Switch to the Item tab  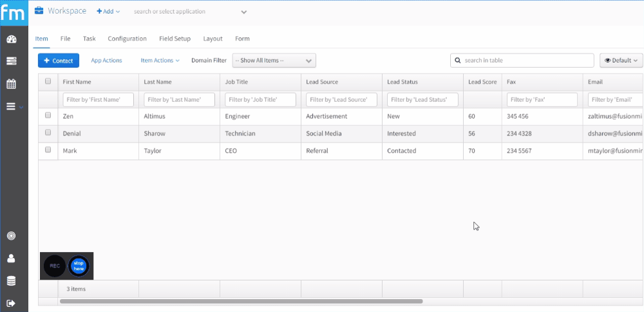tap(41, 39)
